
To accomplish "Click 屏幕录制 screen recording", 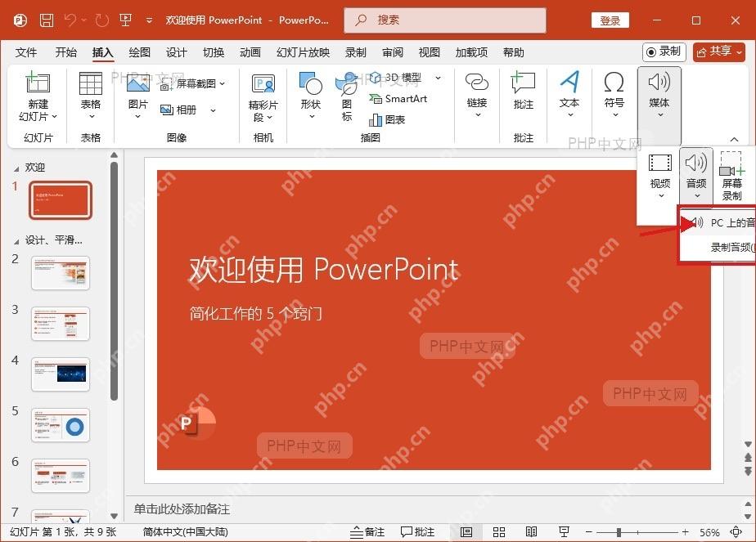I will coord(732,177).
